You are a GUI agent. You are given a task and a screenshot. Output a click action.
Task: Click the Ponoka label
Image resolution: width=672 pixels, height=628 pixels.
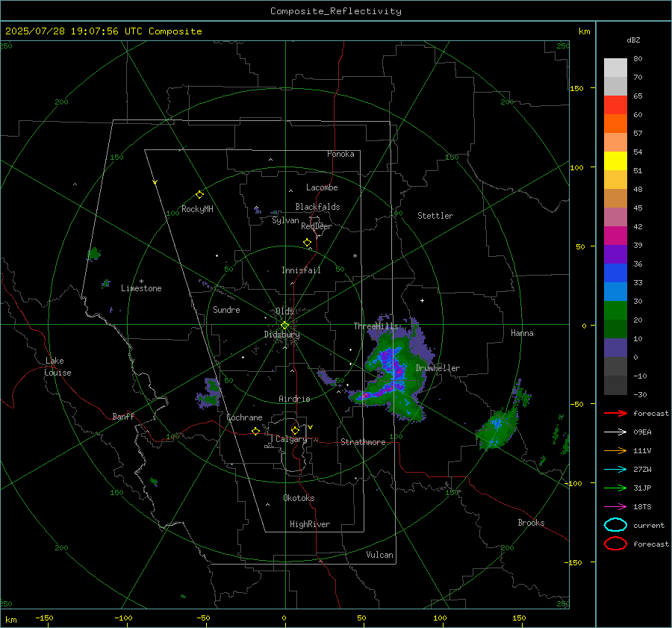(340, 154)
